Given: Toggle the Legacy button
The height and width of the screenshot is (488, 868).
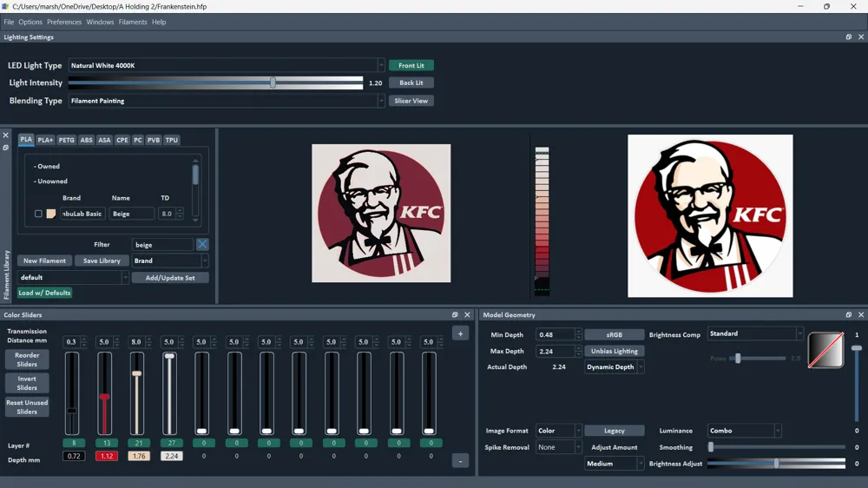Looking at the screenshot, I should pyautogui.click(x=615, y=431).
